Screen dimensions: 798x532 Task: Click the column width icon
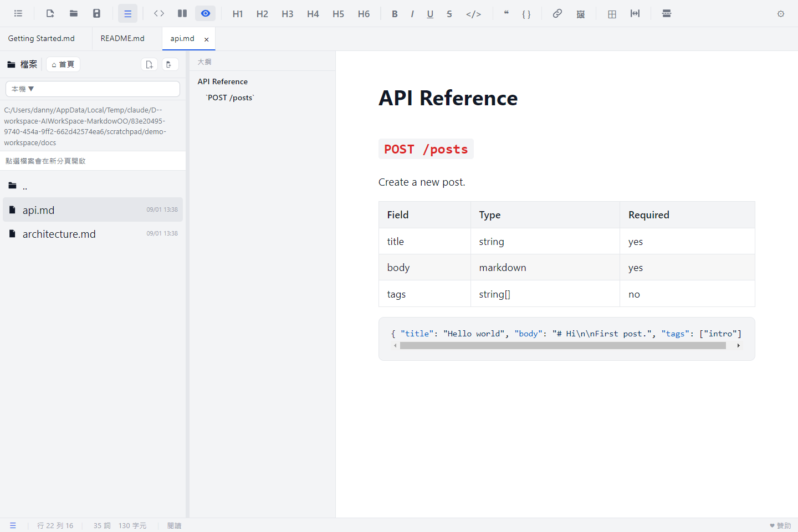635,14
